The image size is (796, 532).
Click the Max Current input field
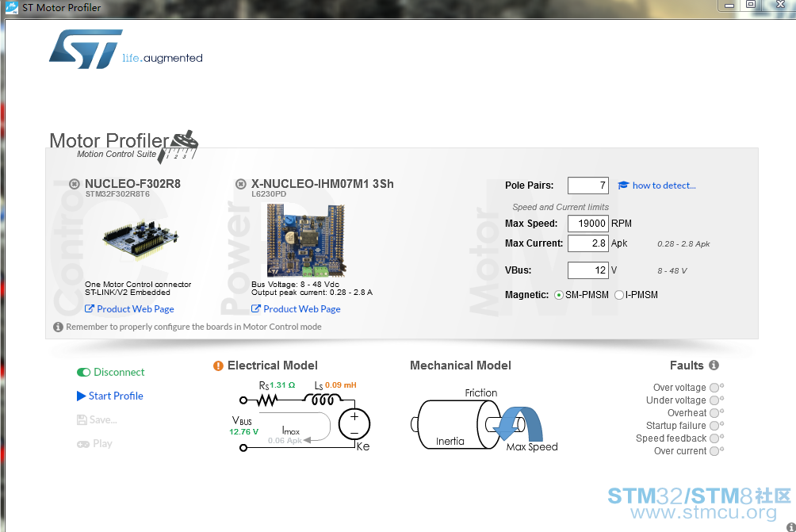[x=587, y=243]
